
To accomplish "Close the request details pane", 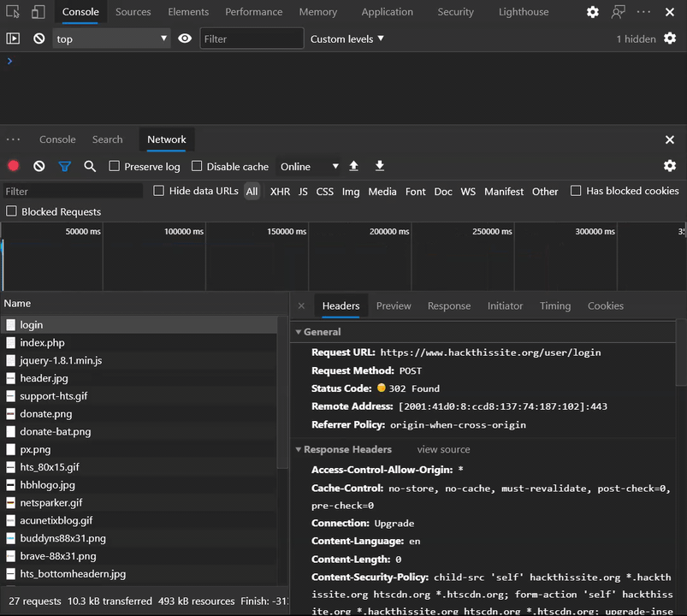I will pos(301,305).
